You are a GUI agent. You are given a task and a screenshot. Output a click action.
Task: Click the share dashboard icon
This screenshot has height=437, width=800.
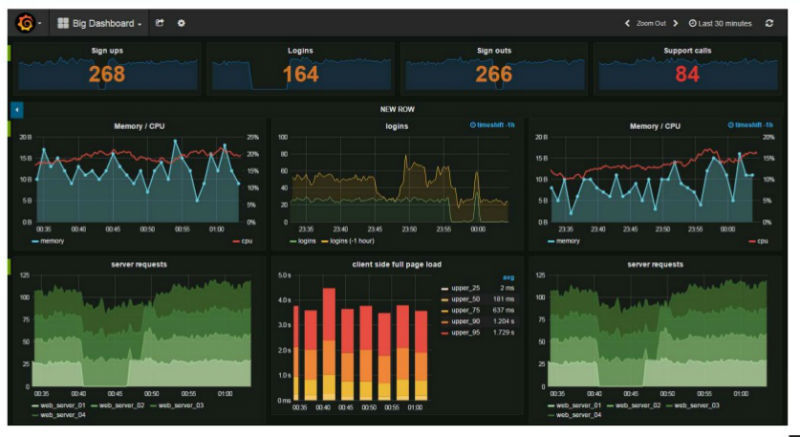160,23
